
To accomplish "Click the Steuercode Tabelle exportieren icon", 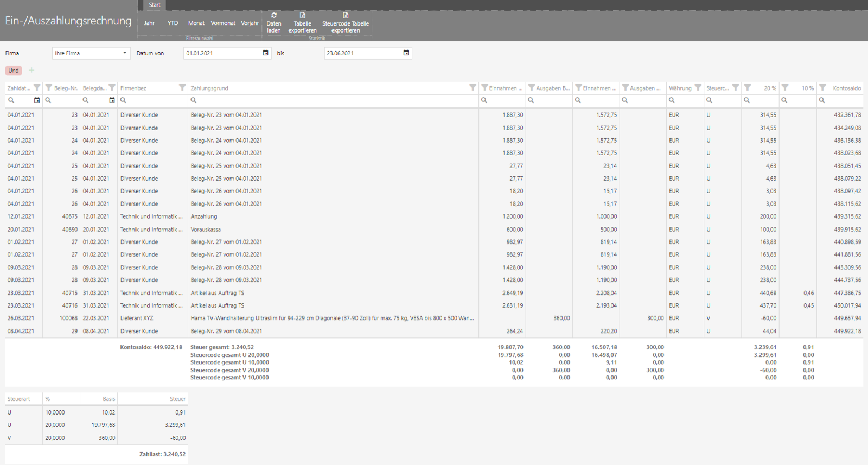I will [x=346, y=15].
